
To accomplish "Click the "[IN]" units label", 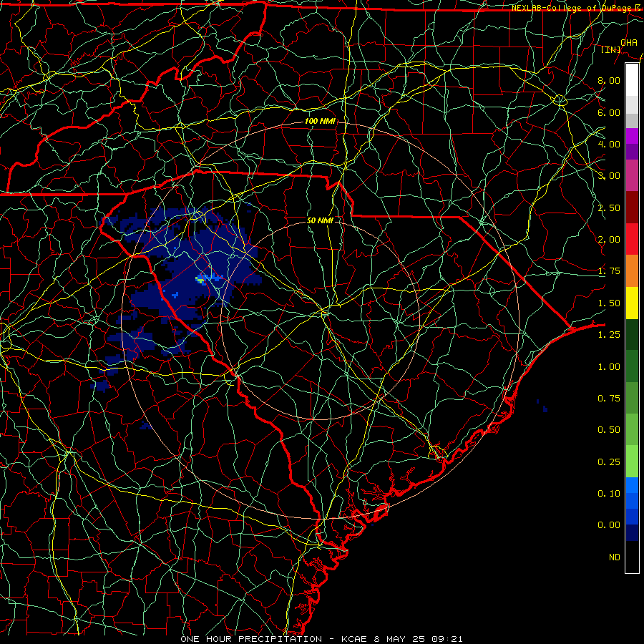I will pyautogui.click(x=611, y=49).
